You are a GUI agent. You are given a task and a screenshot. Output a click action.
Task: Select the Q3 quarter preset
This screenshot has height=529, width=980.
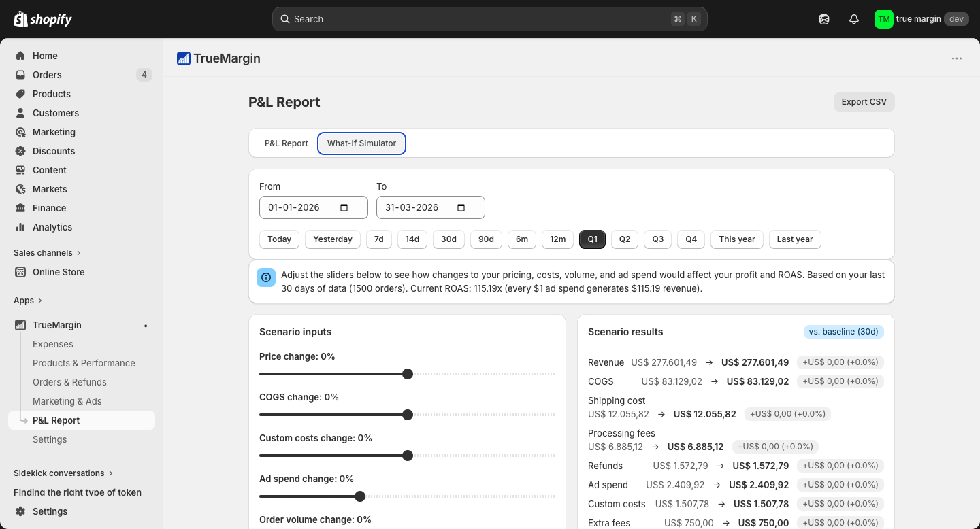coord(658,239)
